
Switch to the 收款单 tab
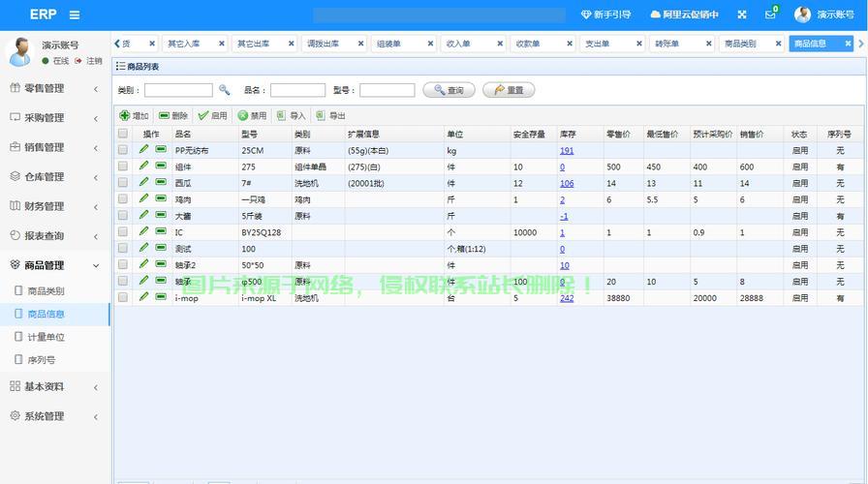point(528,44)
